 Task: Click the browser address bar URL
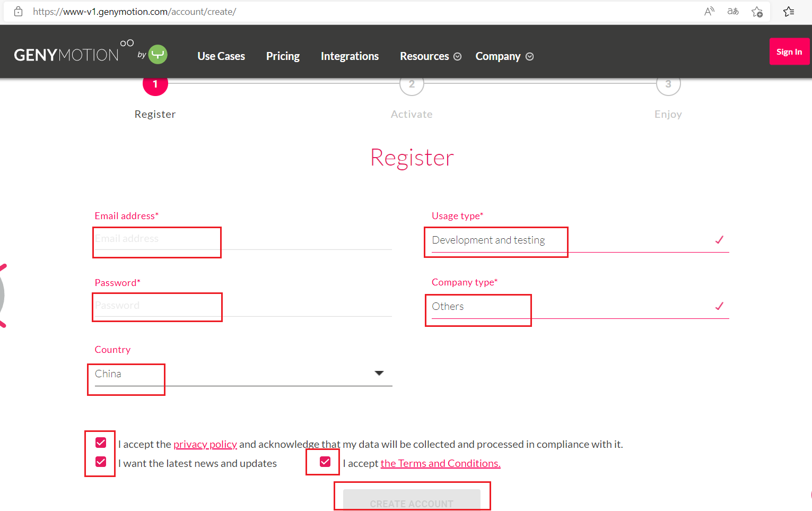[135, 12]
